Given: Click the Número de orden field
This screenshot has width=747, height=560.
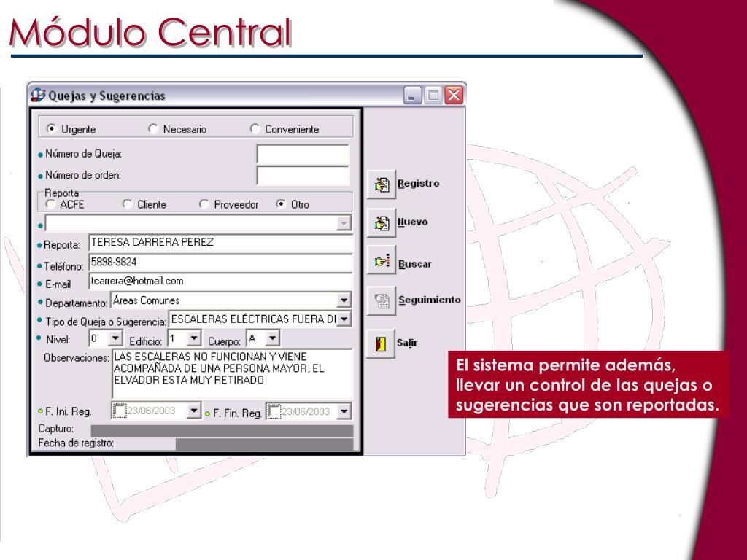Looking at the screenshot, I should pyautogui.click(x=303, y=176).
